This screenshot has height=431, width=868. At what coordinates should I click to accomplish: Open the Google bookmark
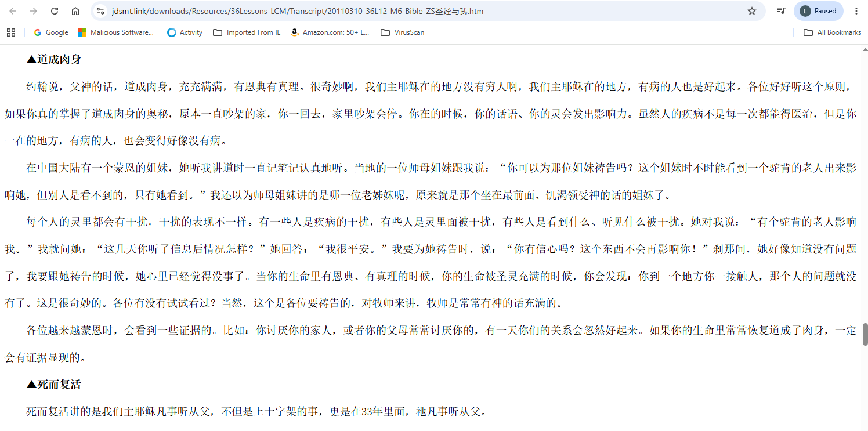51,32
